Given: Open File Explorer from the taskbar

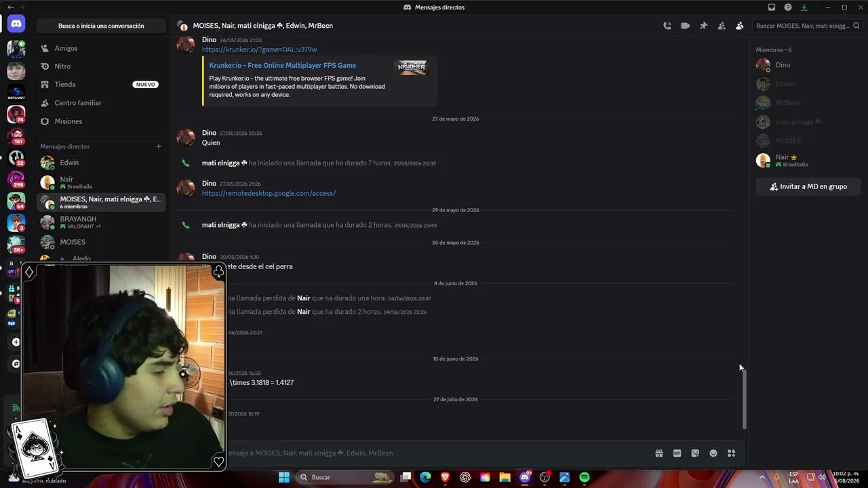Looking at the screenshot, I should (x=505, y=477).
